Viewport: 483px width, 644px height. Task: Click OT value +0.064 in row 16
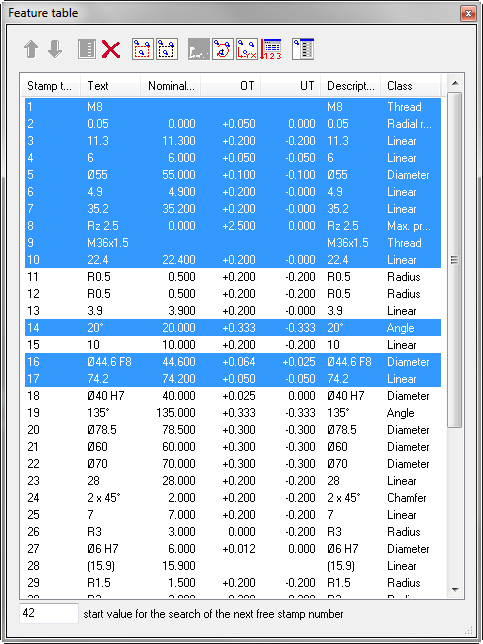click(239, 362)
